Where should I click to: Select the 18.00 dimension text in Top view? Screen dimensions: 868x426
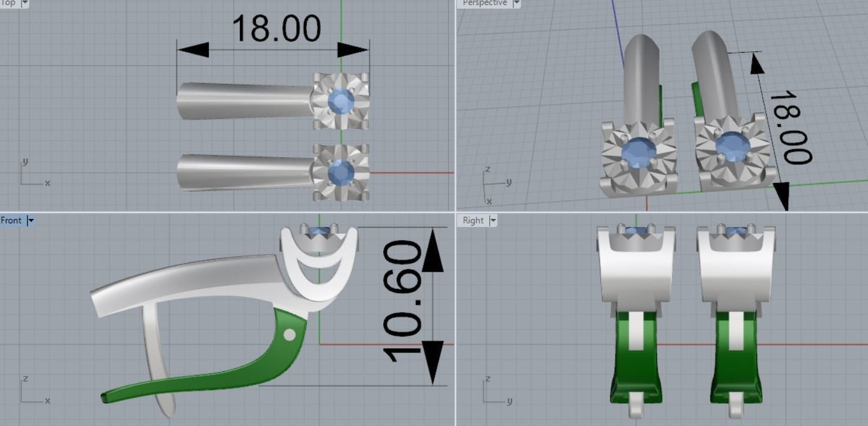pyautogui.click(x=276, y=29)
